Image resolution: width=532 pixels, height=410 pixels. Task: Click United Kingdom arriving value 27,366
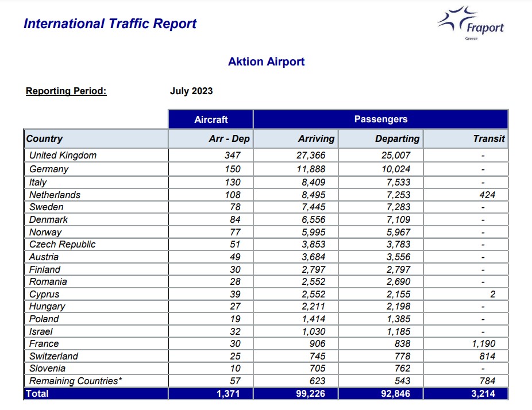point(311,155)
